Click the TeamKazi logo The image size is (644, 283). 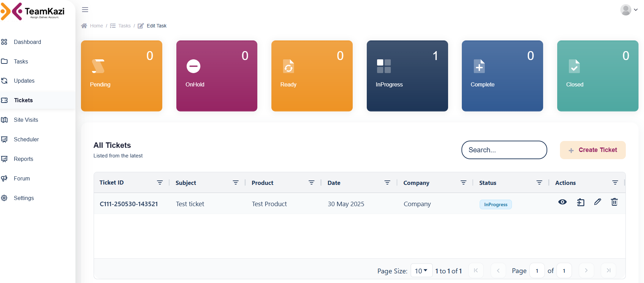coord(33,12)
